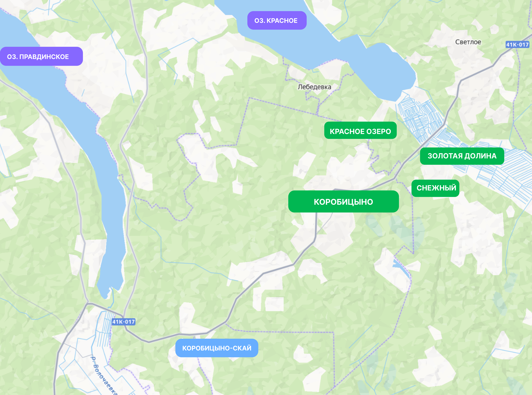Viewport: 532px width, 395px height.
Task: Click the Светлое village name
Action: (x=468, y=42)
